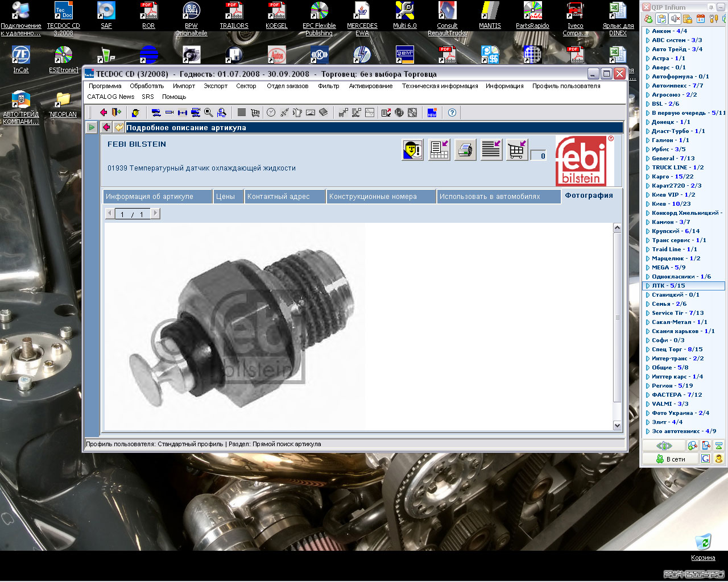Click the blue NEW icon in toolbar
Screen dimensions: 728x582
[432, 113]
